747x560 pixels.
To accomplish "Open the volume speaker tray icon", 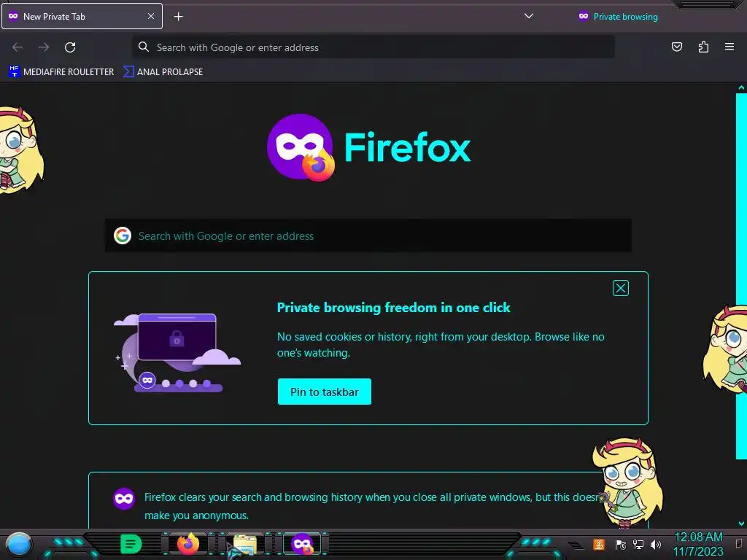I will point(656,544).
